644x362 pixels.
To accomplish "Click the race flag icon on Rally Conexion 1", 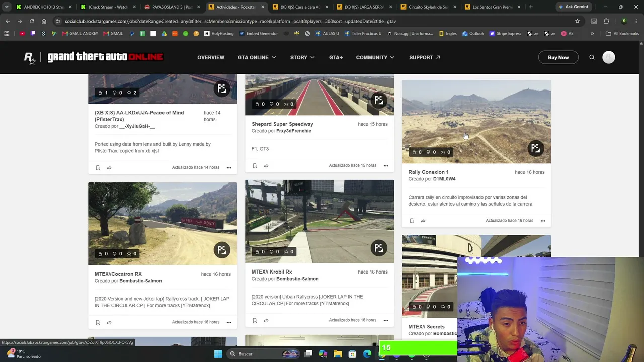I will pyautogui.click(x=535, y=148).
